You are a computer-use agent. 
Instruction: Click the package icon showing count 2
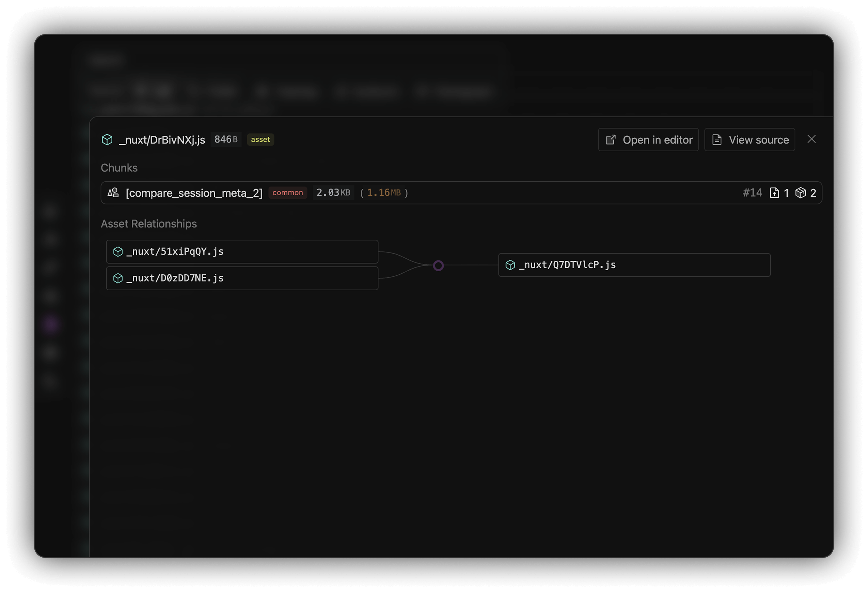pos(801,193)
